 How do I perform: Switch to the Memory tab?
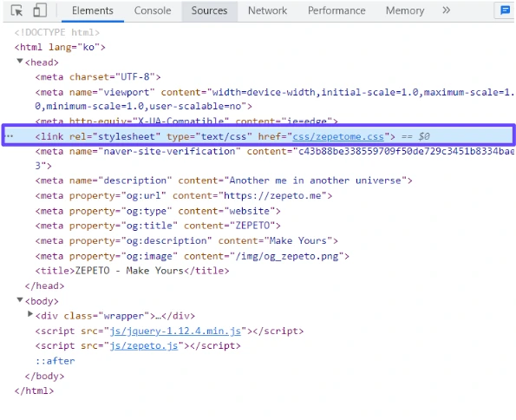[405, 10]
